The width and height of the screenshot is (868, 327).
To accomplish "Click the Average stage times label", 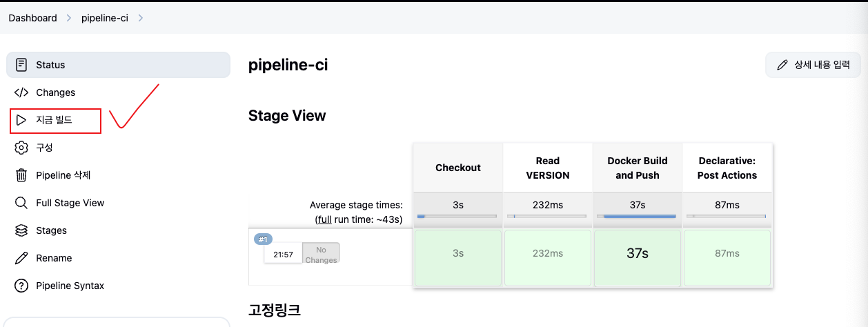I will click(x=356, y=205).
